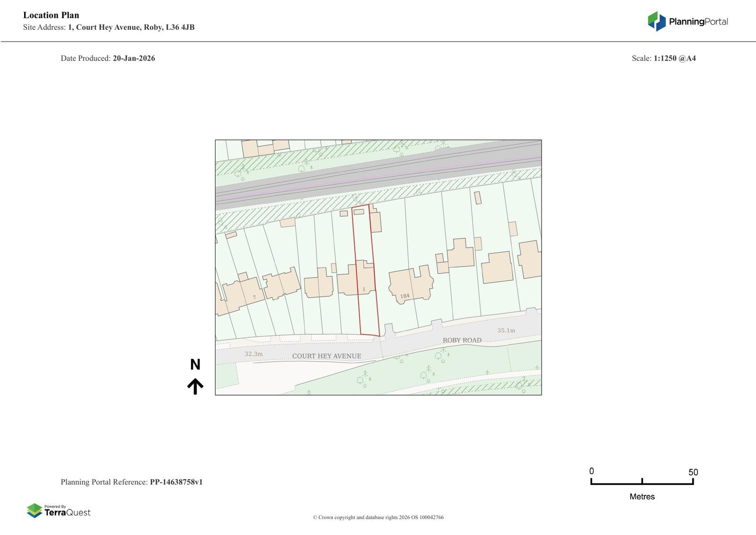Click the letter N compass label
756x535 pixels.
point(195,364)
